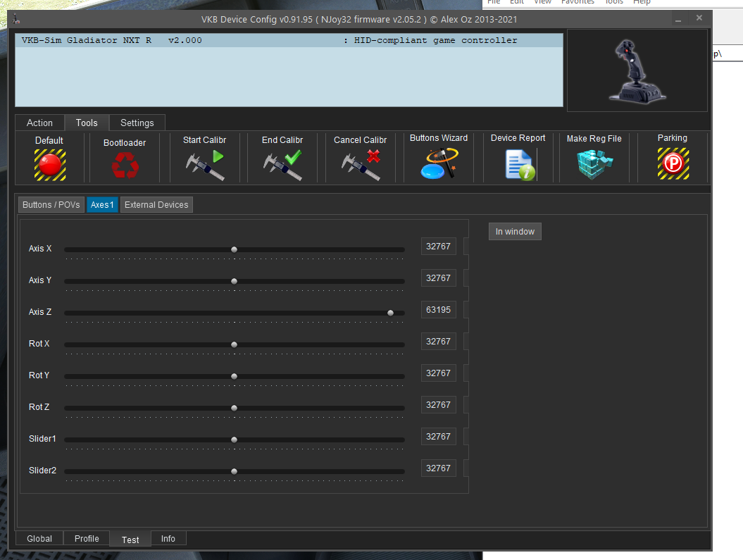Image resolution: width=743 pixels, height=560 pixels.
Task: Select the Axes1 tab
Action: (x=102, y=205)
